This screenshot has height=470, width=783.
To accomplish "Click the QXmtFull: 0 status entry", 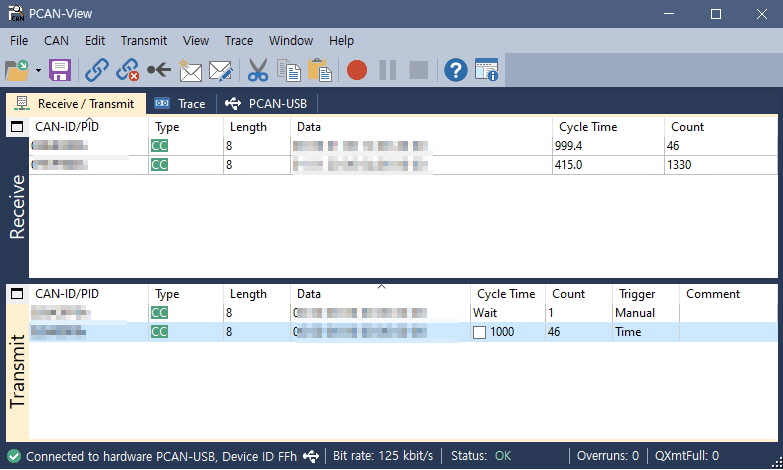I will 687,456.
